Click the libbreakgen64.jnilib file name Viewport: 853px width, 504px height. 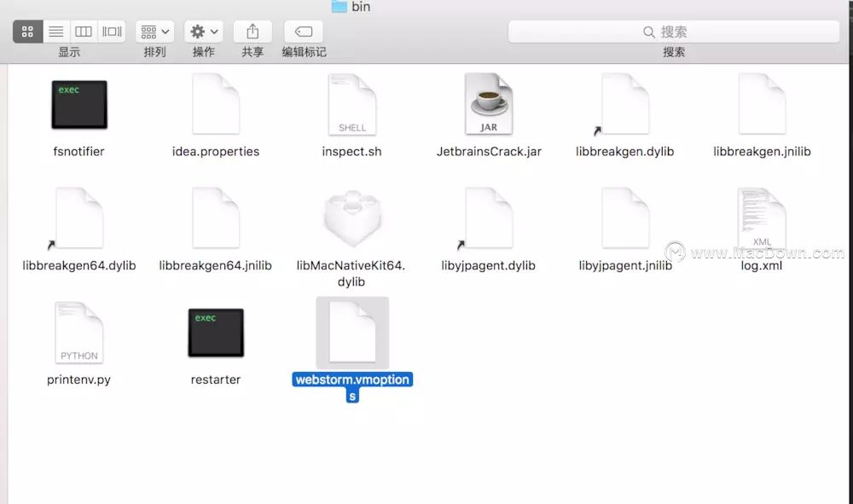(216, 266)
